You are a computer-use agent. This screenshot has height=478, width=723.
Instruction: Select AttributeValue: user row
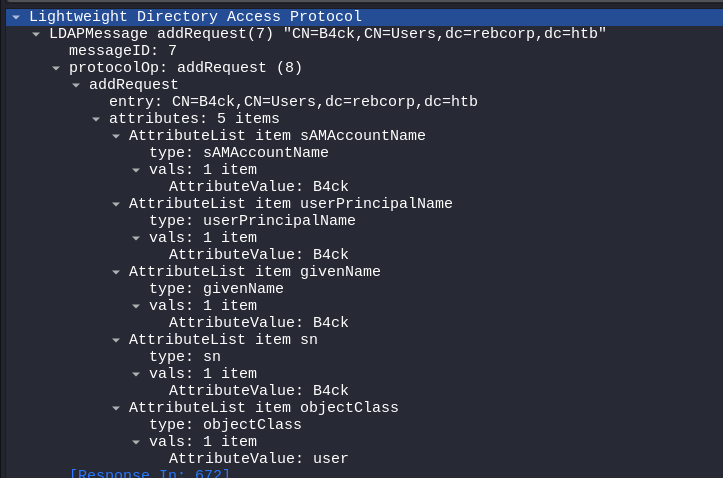(258, 459)
